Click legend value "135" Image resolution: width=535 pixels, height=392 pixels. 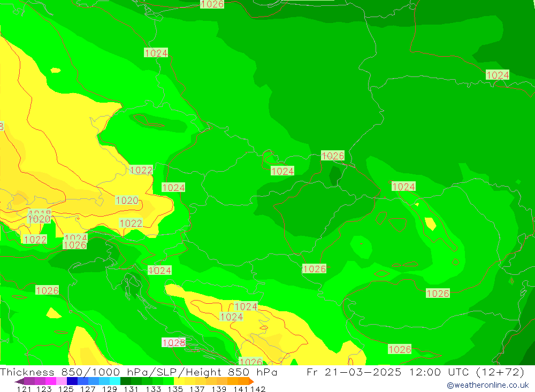pos(175,389)
